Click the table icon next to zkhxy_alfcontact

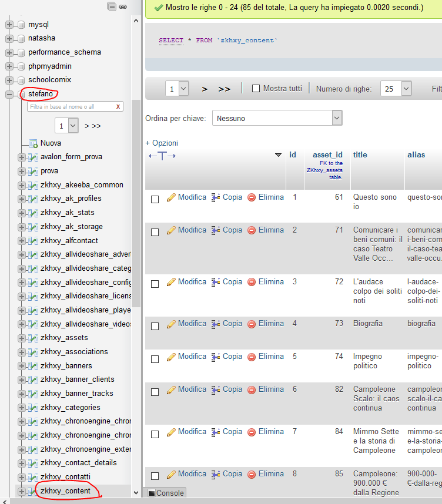click(33, 241)
